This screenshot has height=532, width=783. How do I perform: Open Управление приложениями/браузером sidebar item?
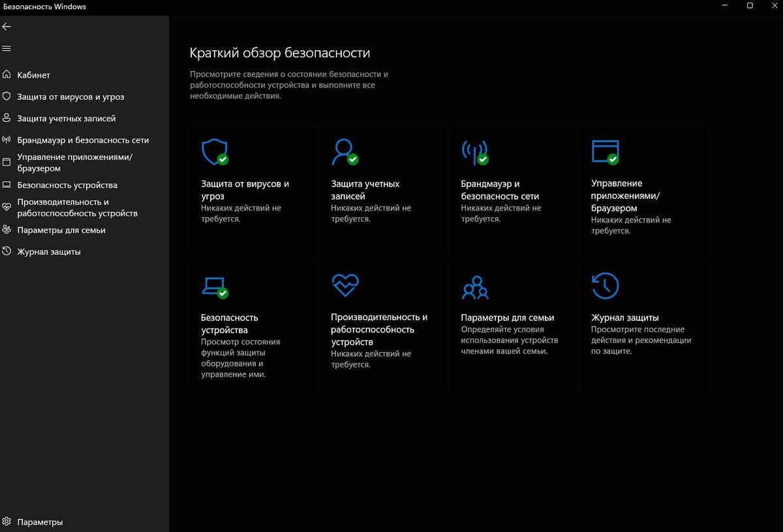[84, 162]
